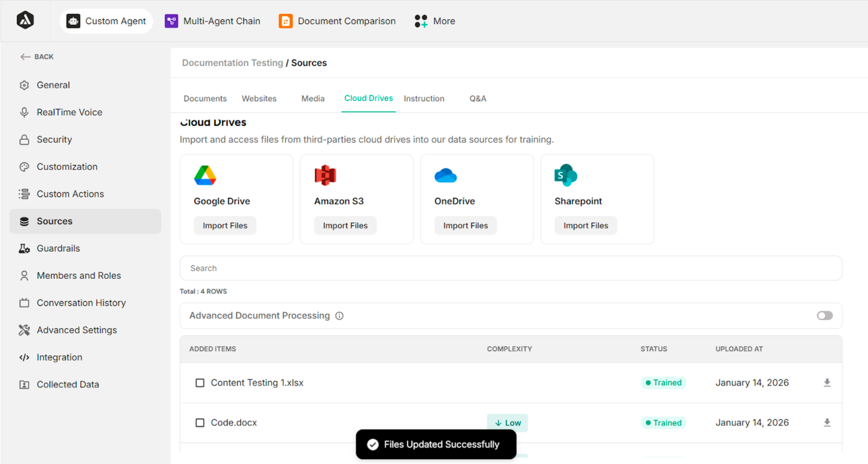The height and width of the screenshot is (464, 868).
Task: Go back using the BACK link
Action: (37, 57)
